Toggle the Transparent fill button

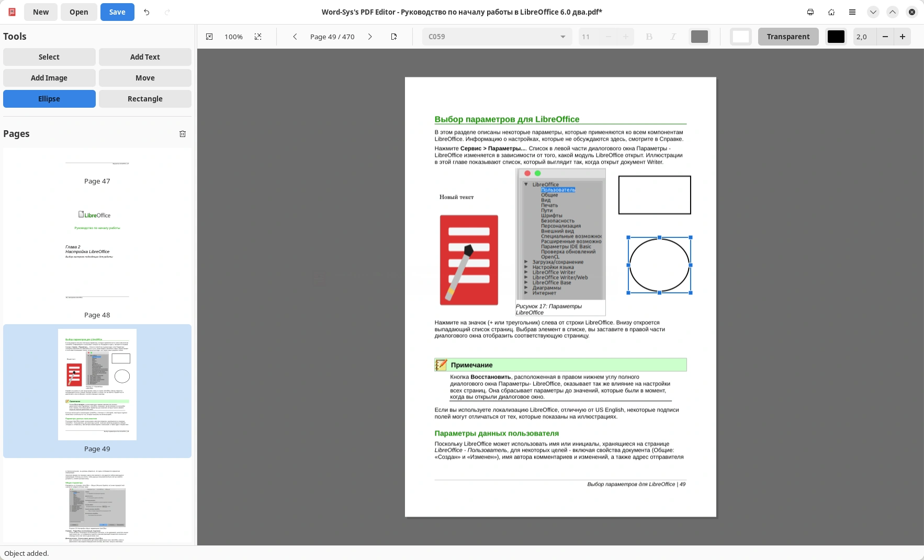pyautogui.click(x=788, y=37)
